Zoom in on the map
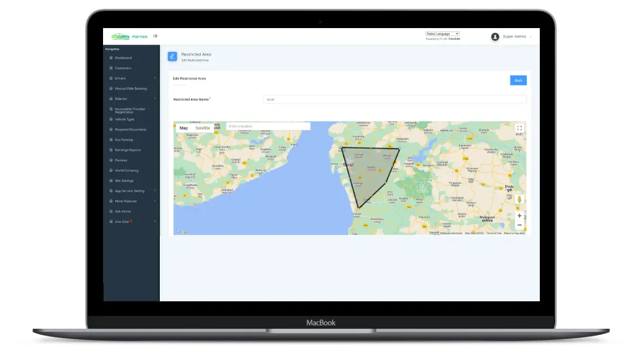Image resolution: width=644 pixels, height=351 pixels. pos(519,216)
